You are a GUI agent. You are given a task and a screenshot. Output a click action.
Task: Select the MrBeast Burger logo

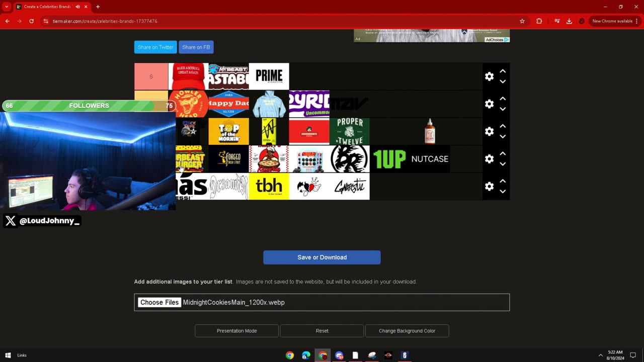tap(191, 159)
